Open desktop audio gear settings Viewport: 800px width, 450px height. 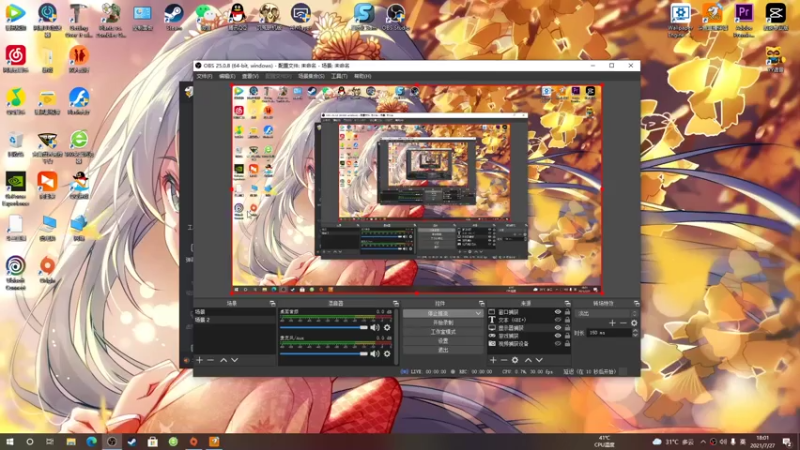(x=387, y=328)
